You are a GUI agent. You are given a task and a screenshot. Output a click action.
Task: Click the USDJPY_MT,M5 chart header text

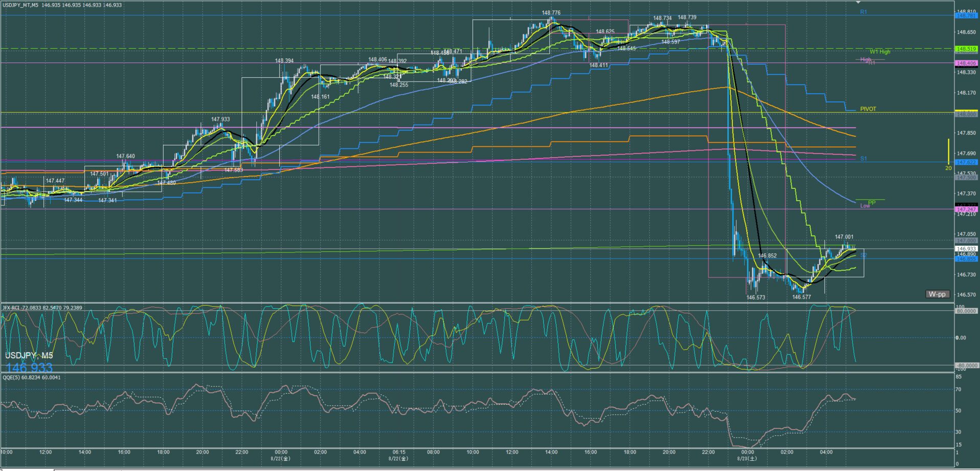pos(20,5)
